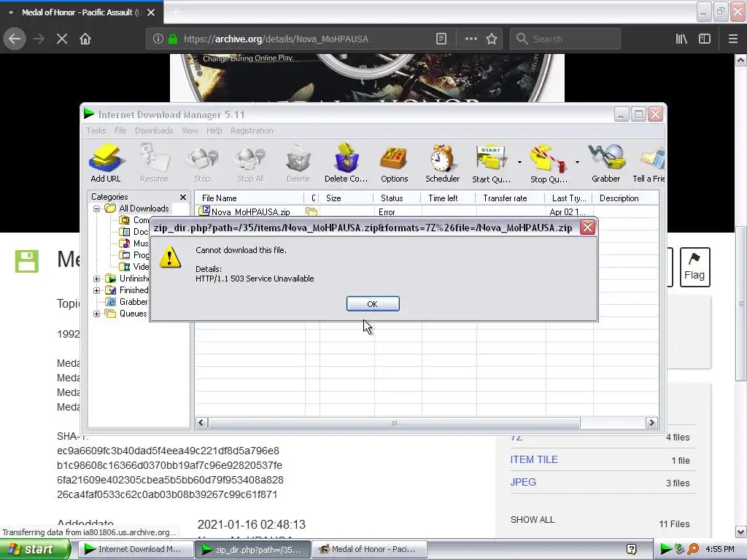
Task: Click the Delete Completed toolbar icon
Action: [347, 163]
